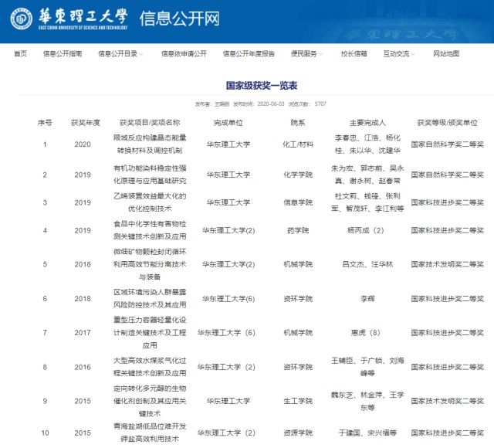Select year cell 2020 in row 1

click(x=83, y=144)
